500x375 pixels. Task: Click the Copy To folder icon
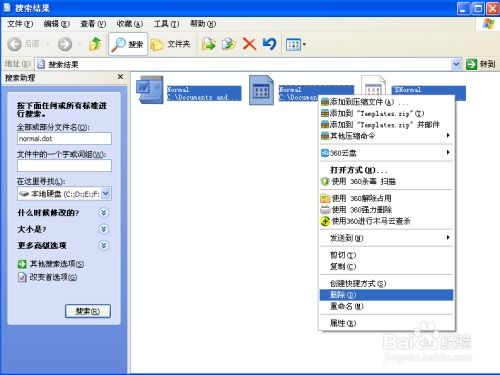(x=229, y=44)
